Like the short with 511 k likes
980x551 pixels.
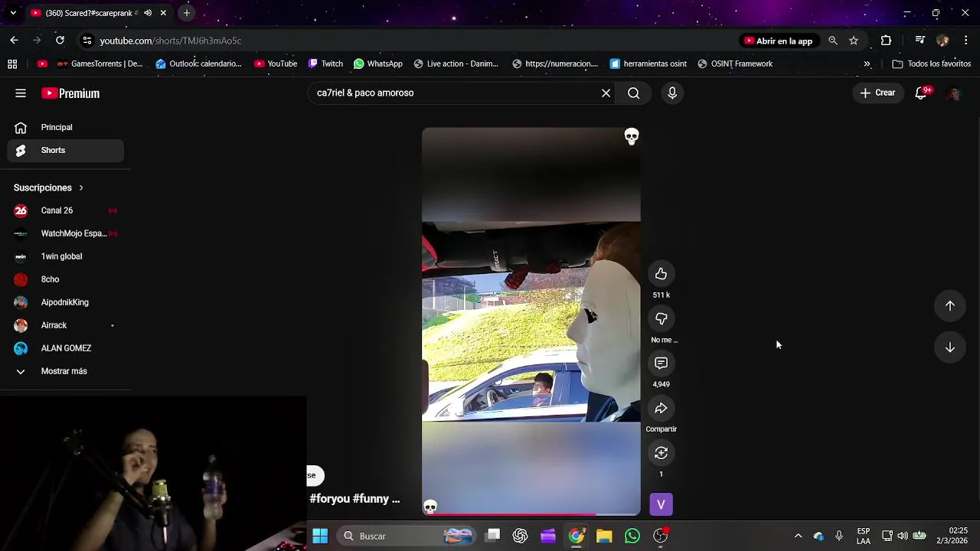coord(661,274)
